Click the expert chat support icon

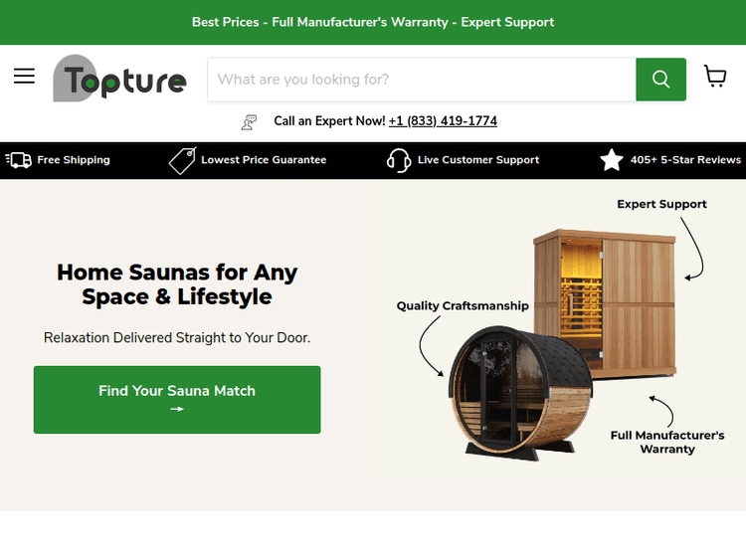[x=249, y=122]
